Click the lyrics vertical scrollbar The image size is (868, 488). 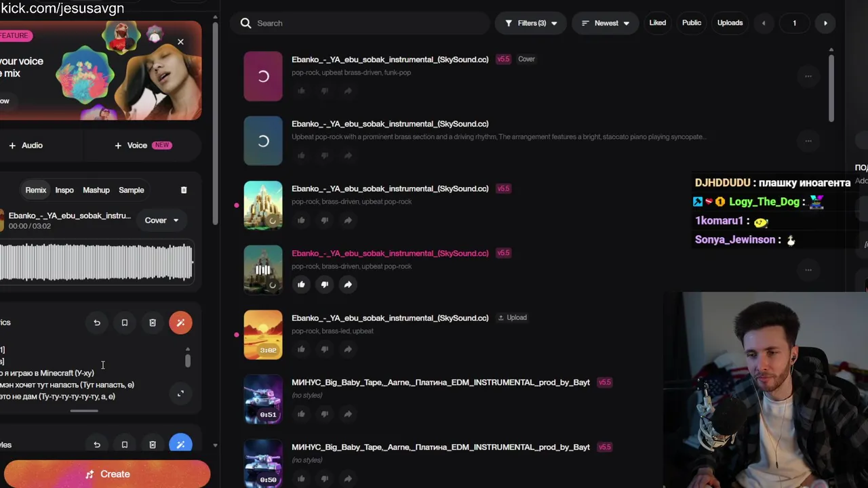point(188,360)
